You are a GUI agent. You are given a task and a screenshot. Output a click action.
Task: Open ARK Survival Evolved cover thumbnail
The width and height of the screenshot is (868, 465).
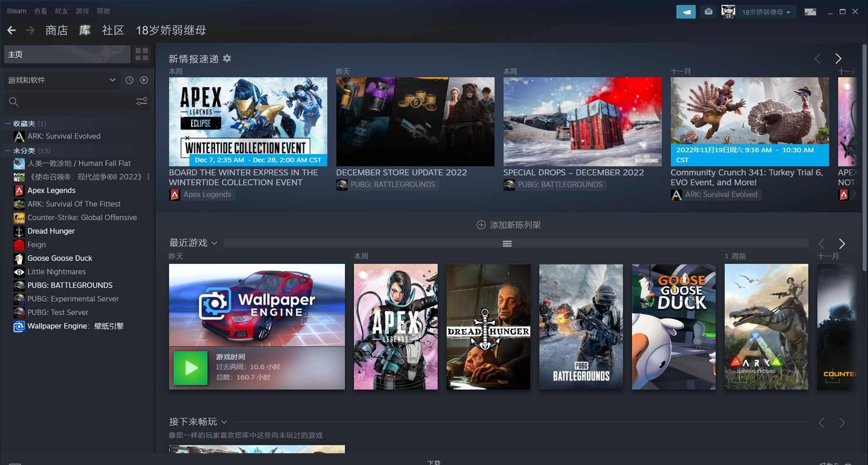tap(766, 327)
